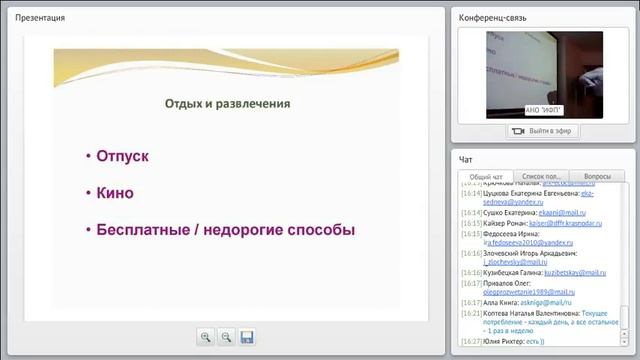640x360 pixels.
Task: Open Федосеева Ирина's yandex email link
Action: pos(528,243)
